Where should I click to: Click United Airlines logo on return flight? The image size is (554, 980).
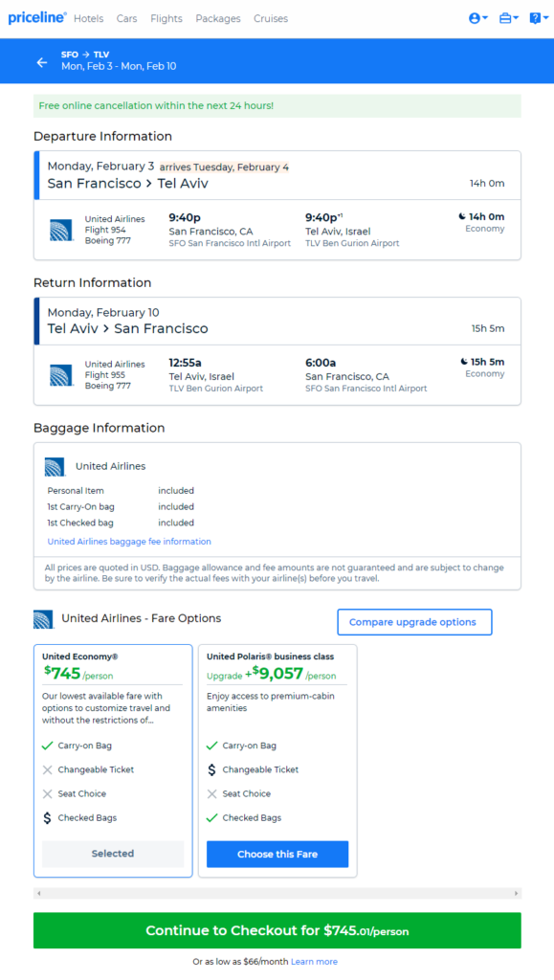[x=61, y=375]
